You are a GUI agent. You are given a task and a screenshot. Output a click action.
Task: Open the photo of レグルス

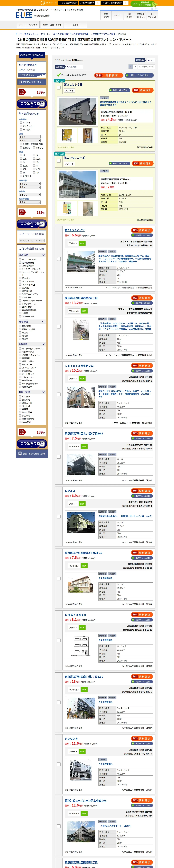click(x=81, y=522)
